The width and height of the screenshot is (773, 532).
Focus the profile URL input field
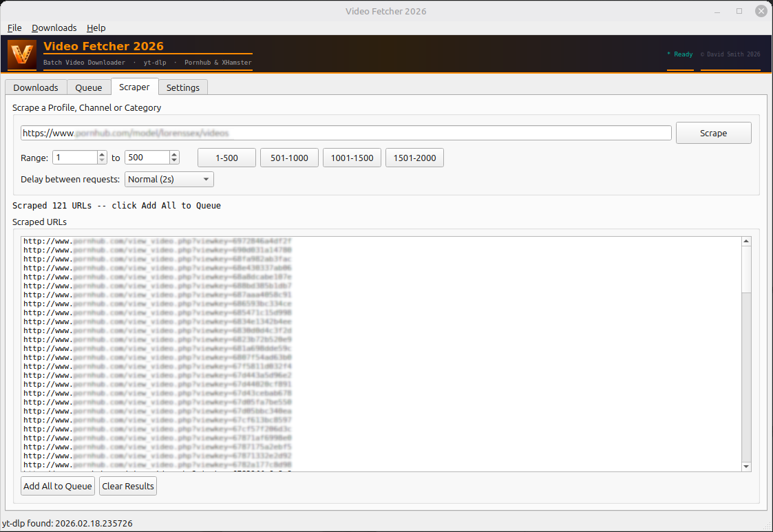click(346, 133)
